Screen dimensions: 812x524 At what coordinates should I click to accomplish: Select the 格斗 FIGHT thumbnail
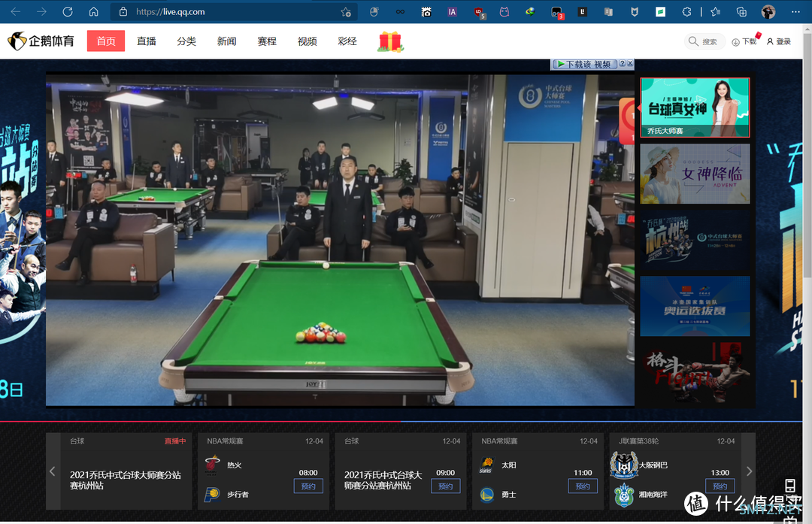pyautogui.click(x=695, y=372)
